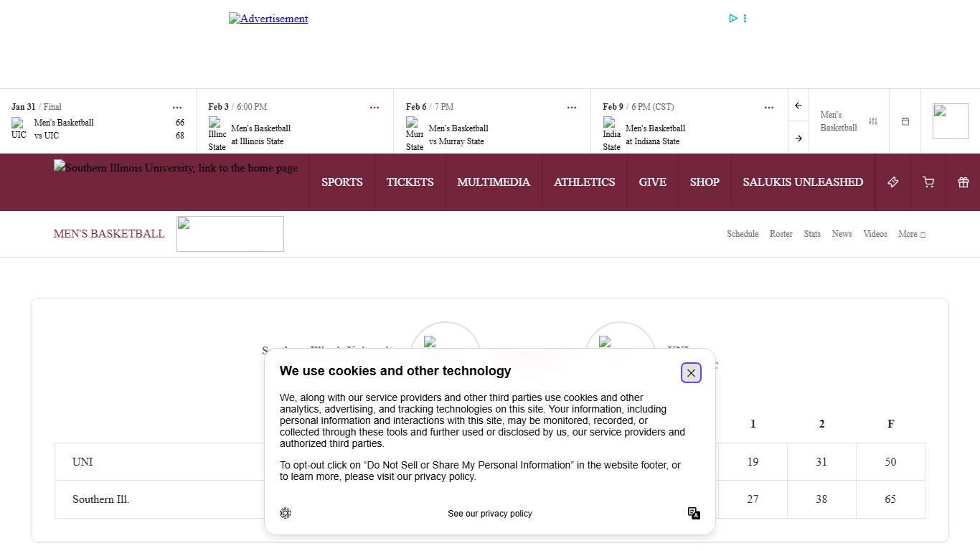Open options for Feb 6 Murray State game
This screenshot has width=980, height=551.
pos(572,108)
